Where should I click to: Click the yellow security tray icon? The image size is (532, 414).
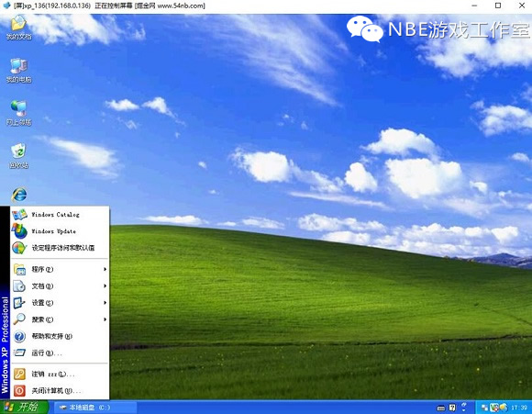click(x=503, y=408)
